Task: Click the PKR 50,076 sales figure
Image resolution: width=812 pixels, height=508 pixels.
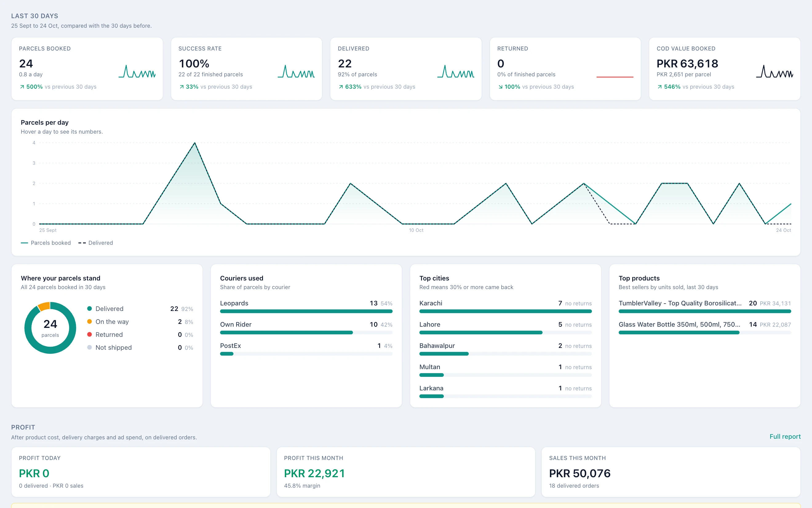Action: coord(579,473)
